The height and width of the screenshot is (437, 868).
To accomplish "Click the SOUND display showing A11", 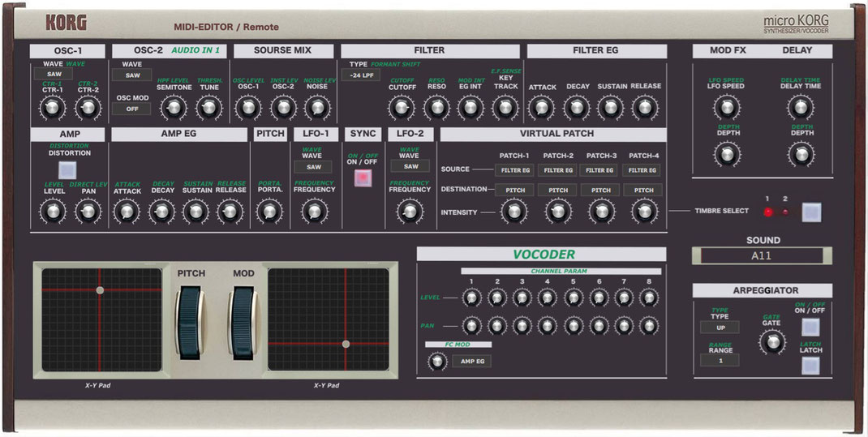I will (x=762, y=256).
